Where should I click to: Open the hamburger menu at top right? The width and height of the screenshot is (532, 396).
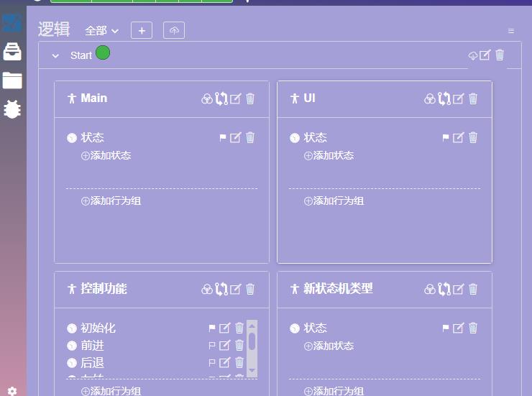[511, 31]
